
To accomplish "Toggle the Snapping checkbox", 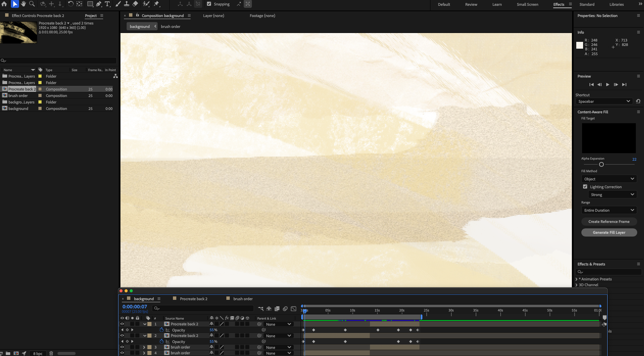I will click(209, 4).
